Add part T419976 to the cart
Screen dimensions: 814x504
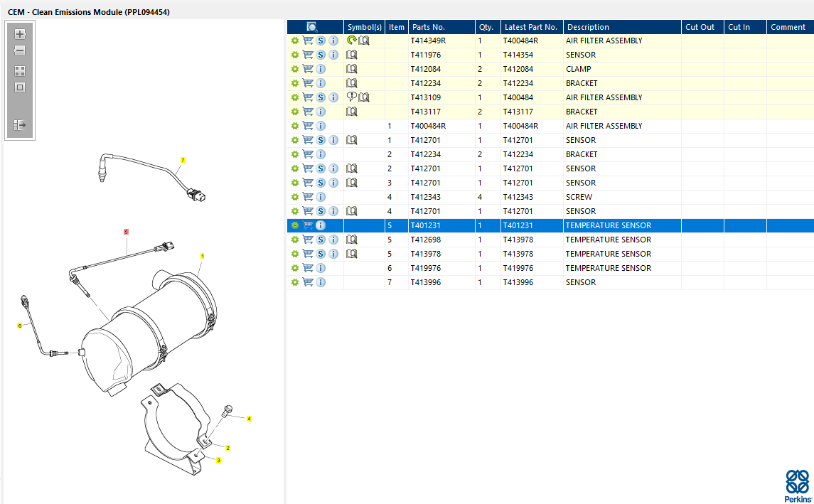tap(308, 268)
